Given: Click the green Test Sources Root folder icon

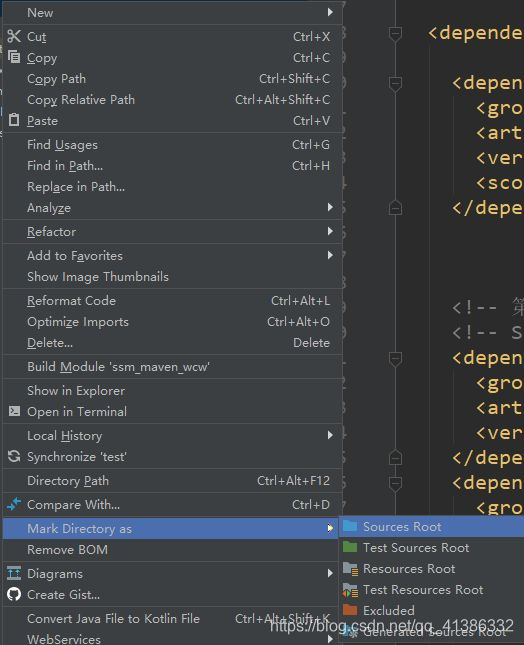Looking at the screenshot, I should coord(350,547).
